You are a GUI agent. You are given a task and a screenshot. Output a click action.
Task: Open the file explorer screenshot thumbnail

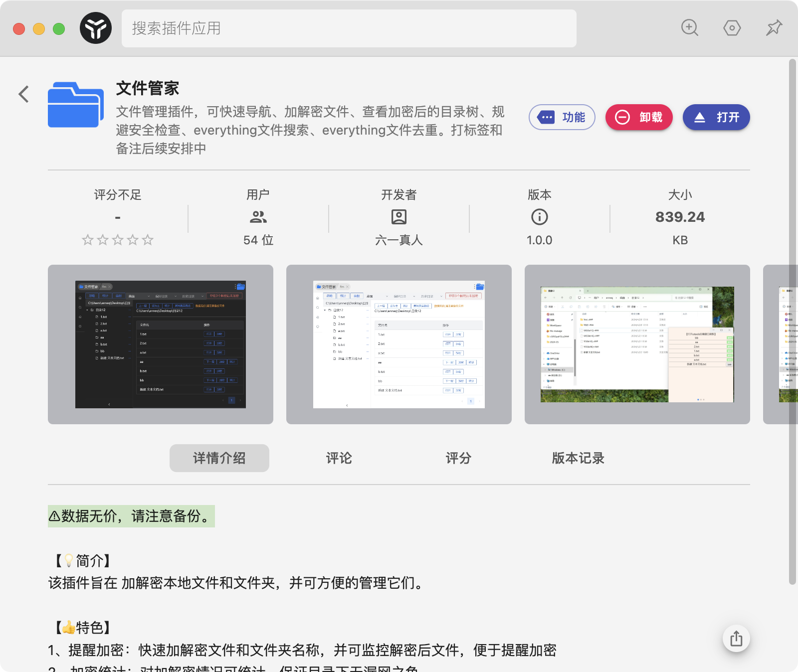pos(637,344)
